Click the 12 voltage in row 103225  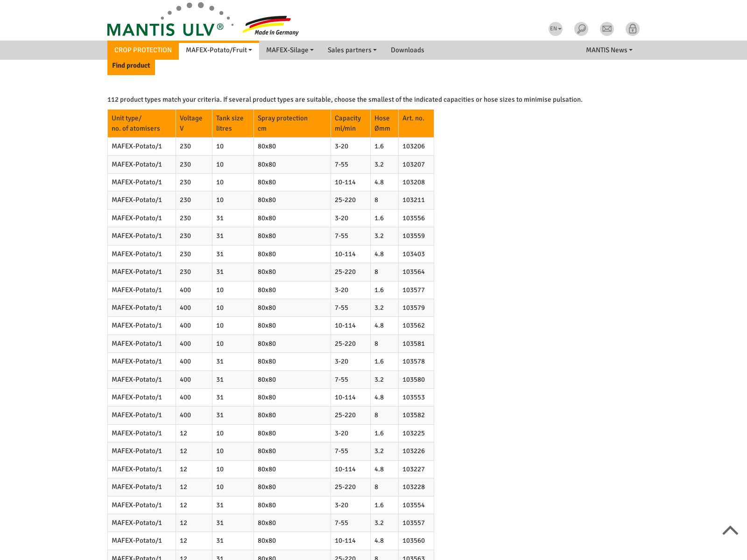click(x=183, y=434)
